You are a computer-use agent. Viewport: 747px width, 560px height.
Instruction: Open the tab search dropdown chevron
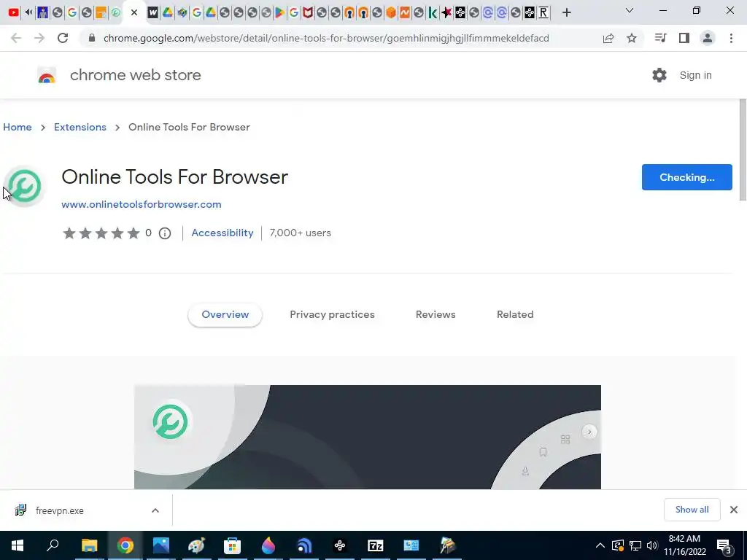pyautogui.click(x=630, y=10)
